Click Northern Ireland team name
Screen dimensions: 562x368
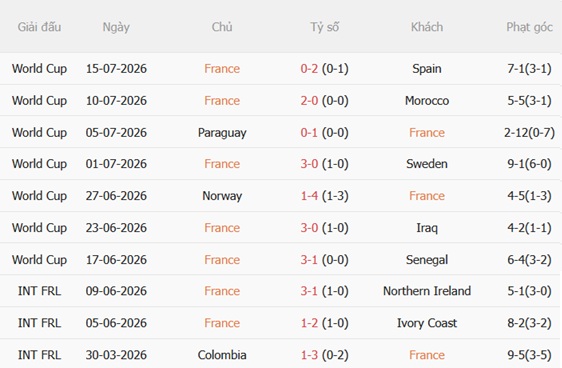click(x=427, y=291)
